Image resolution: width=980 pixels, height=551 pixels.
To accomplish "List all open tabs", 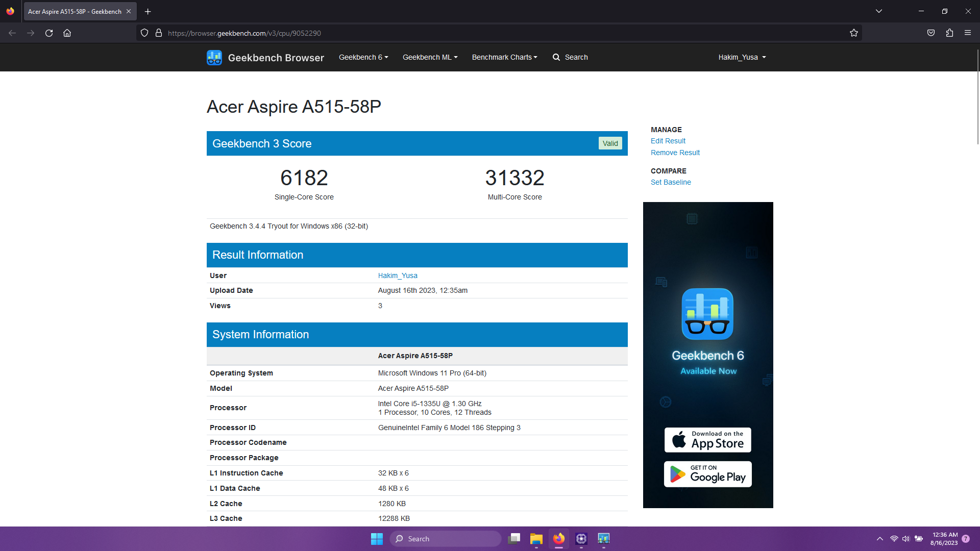I will tap(879, 11).
